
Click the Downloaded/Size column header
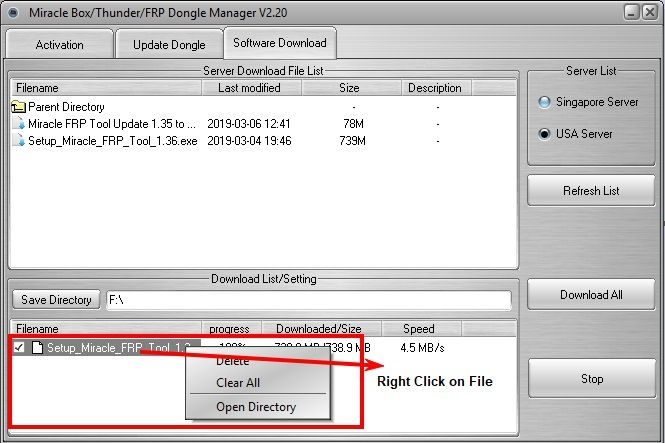pos(321,329)
